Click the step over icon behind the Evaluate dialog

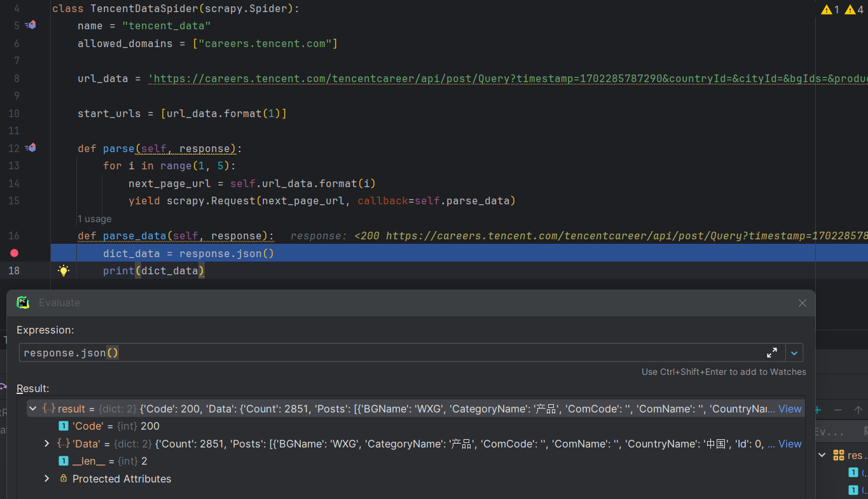[x=3, y=388]
